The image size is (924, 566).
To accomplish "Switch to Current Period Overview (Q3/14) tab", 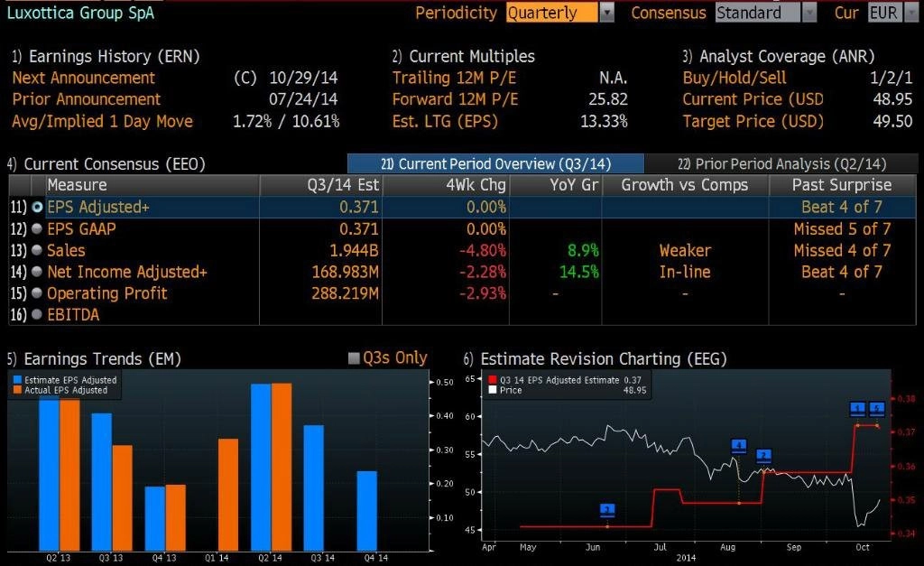I will (495, 164).
